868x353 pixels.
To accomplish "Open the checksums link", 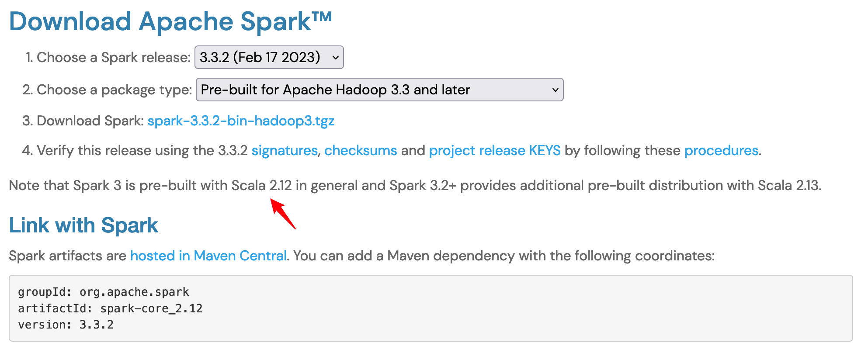I will click(360, 150).
